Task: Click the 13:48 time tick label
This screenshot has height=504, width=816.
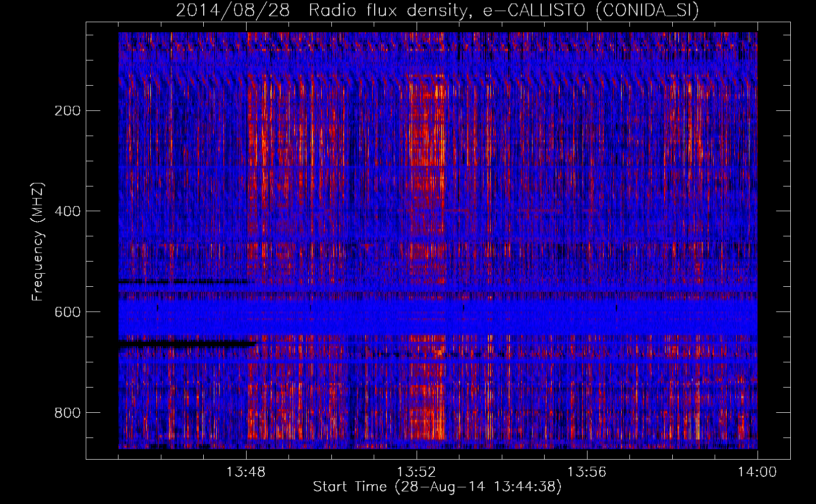Action: [246, 472]
